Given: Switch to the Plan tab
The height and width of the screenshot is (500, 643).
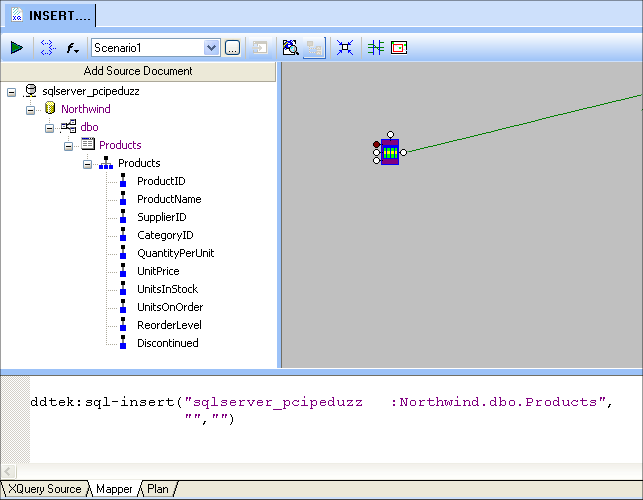Looking at the screenshot, I should pyautogui.click(x=158, y=489).
